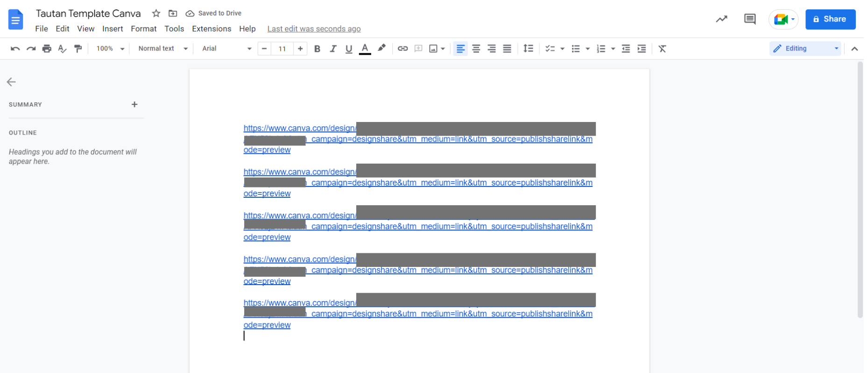
Task: Toggle italic formatting
Action: 333,49
